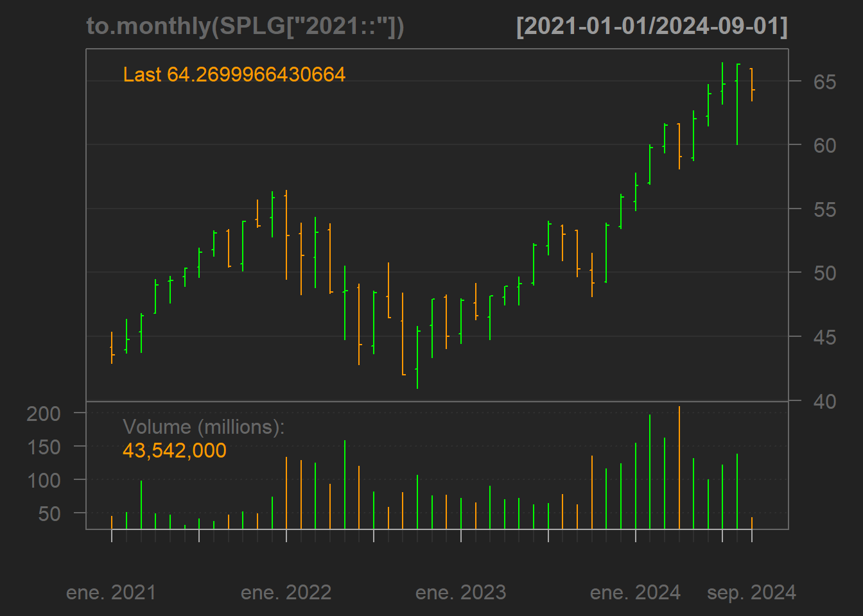Click the 40 price axis label
Screen dimensions: 863x616
tap(824, 402)
